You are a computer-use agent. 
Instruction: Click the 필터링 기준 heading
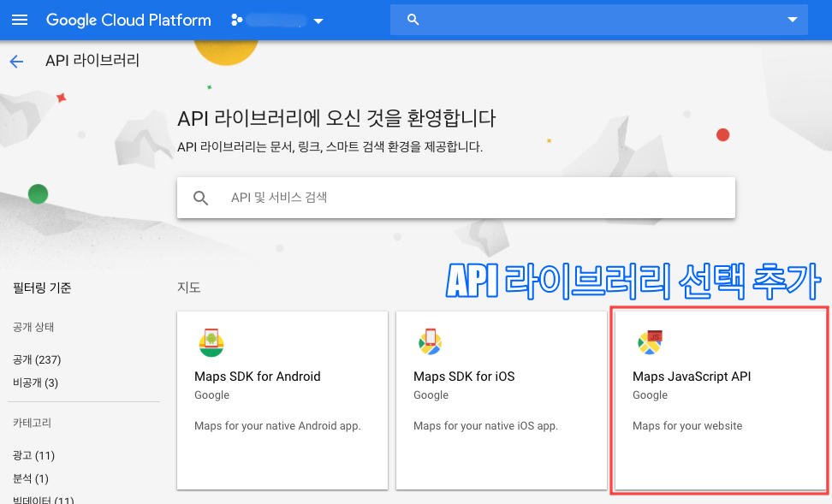42,288
